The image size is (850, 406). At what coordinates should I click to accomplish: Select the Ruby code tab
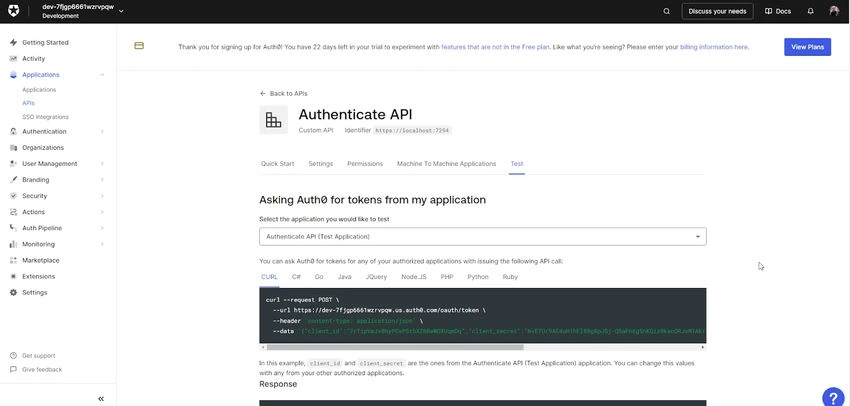click(x=510, y=277)
